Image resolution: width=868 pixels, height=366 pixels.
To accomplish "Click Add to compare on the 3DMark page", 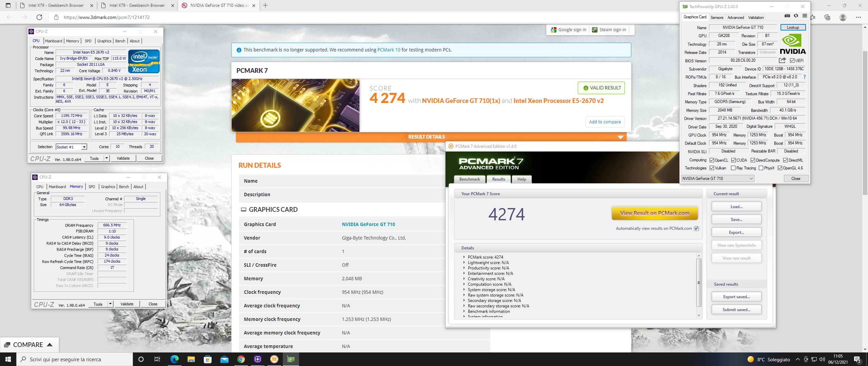I will click(605, 122).
